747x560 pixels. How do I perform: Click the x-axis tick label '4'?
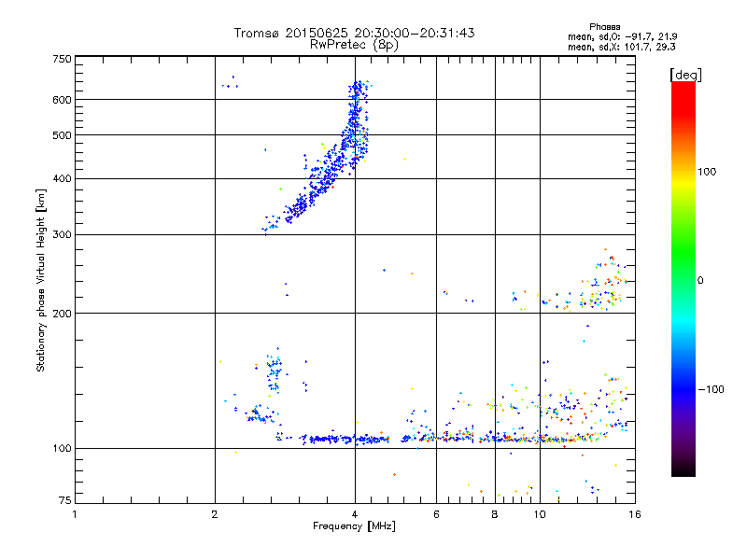pos(355,514)
